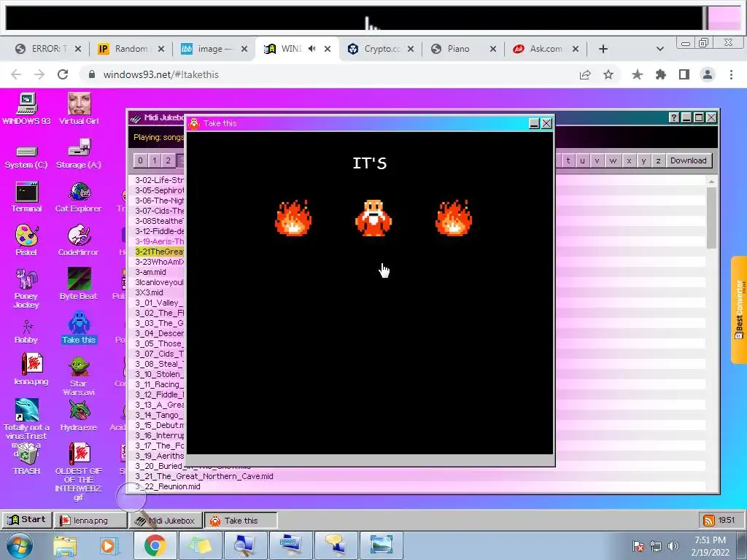Switch to the Random tab

130,49
